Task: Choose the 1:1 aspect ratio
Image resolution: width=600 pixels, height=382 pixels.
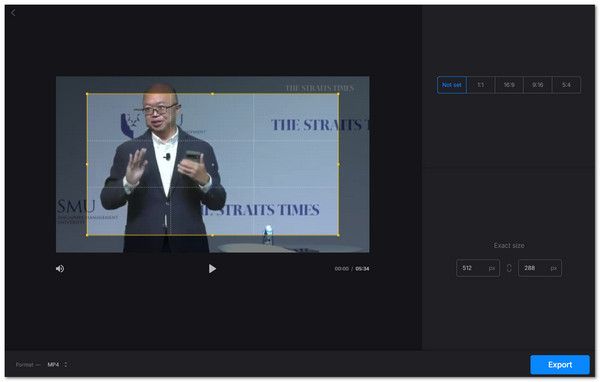Action: coord(481,85)
